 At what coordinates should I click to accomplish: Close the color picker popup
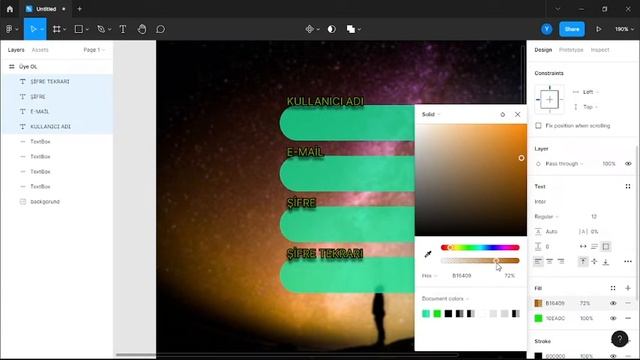(x=518, y=114)
